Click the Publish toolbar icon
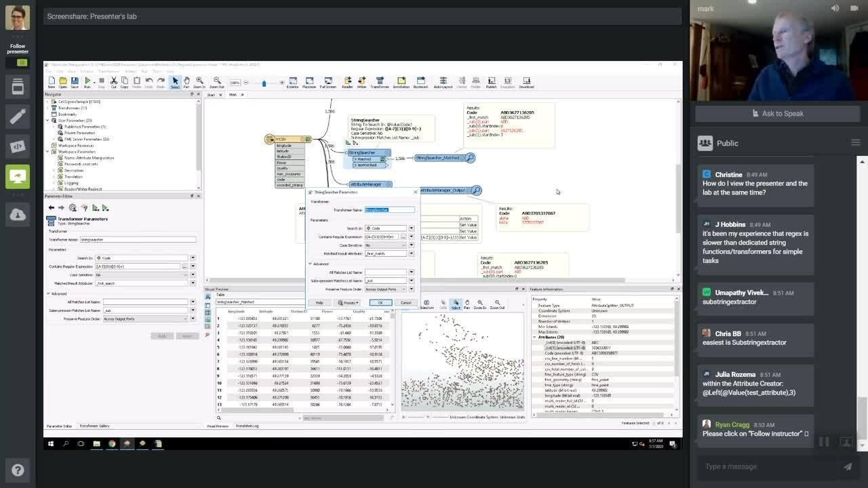The width and height of the screenshot is (868, 488). coord(490,81)
